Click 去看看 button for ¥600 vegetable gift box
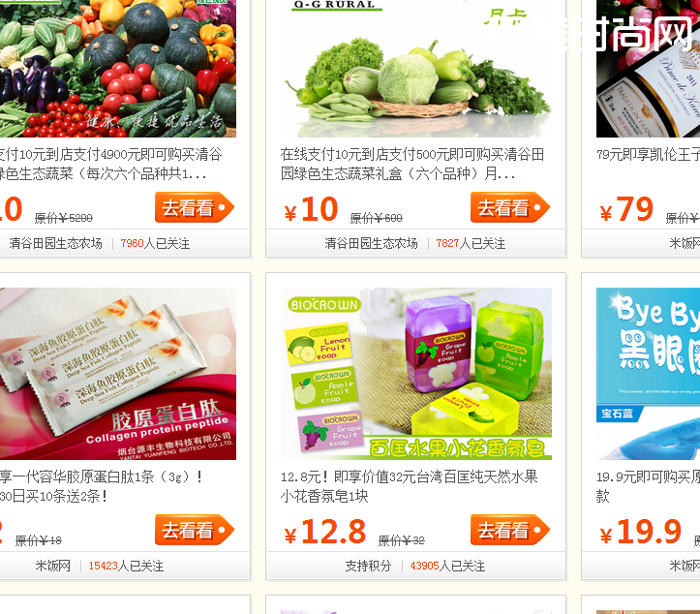 pyautogui.click(x=510, y=207)
